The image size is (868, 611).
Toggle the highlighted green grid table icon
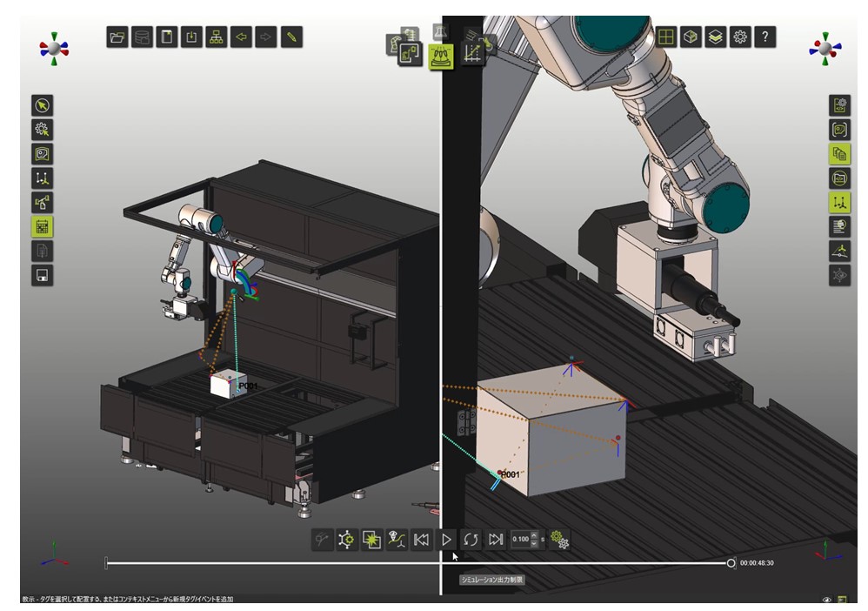point(42,227)
